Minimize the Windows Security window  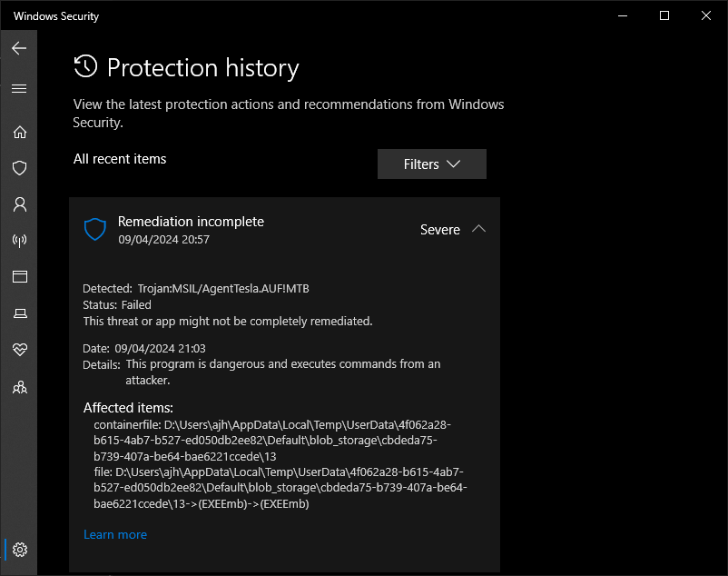[623, 15]
